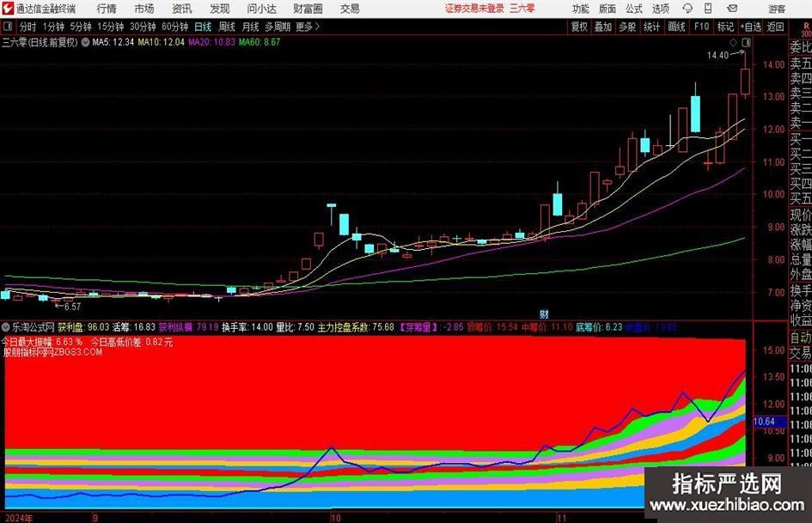
Task: Click the 画线 drawing tools button
Action: coord(676,27)
